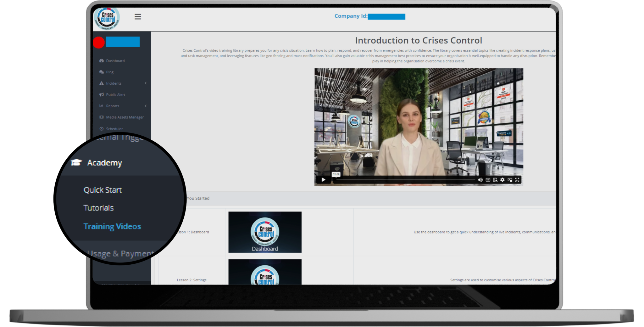The height and width of the screenshot is (327, 644).
Task: Open the Scheduler page
Action: 114,129
